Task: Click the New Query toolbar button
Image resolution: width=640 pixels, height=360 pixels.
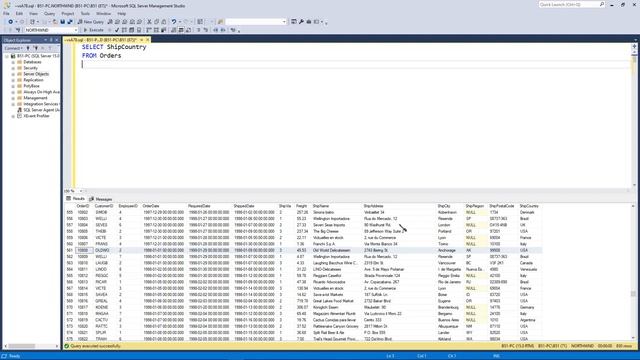Action: click(91, 22)
